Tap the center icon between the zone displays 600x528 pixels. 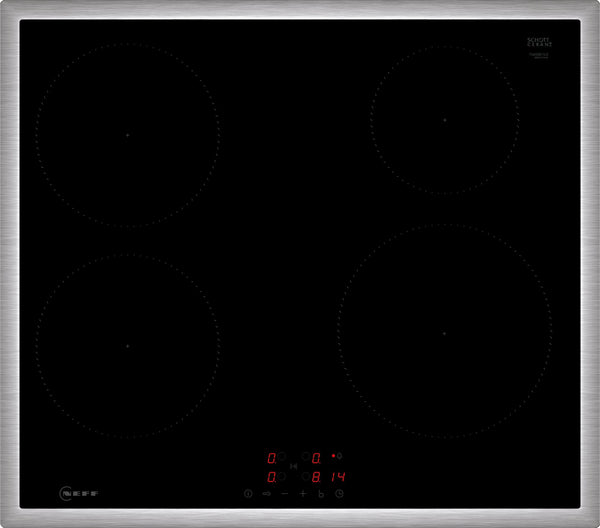(x=293, y=467)
